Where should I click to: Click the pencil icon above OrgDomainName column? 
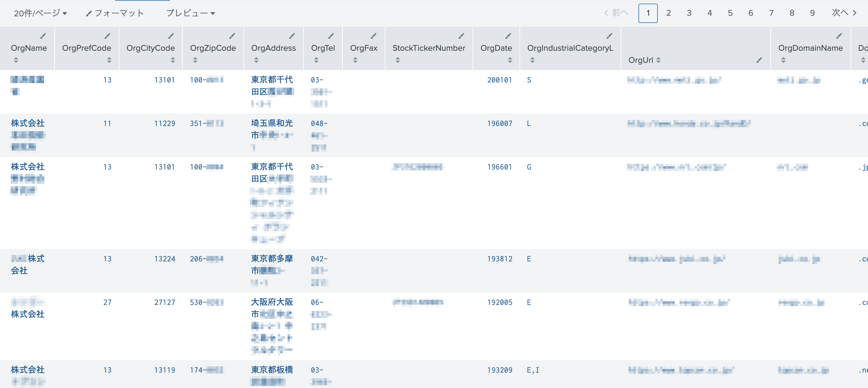839,36
